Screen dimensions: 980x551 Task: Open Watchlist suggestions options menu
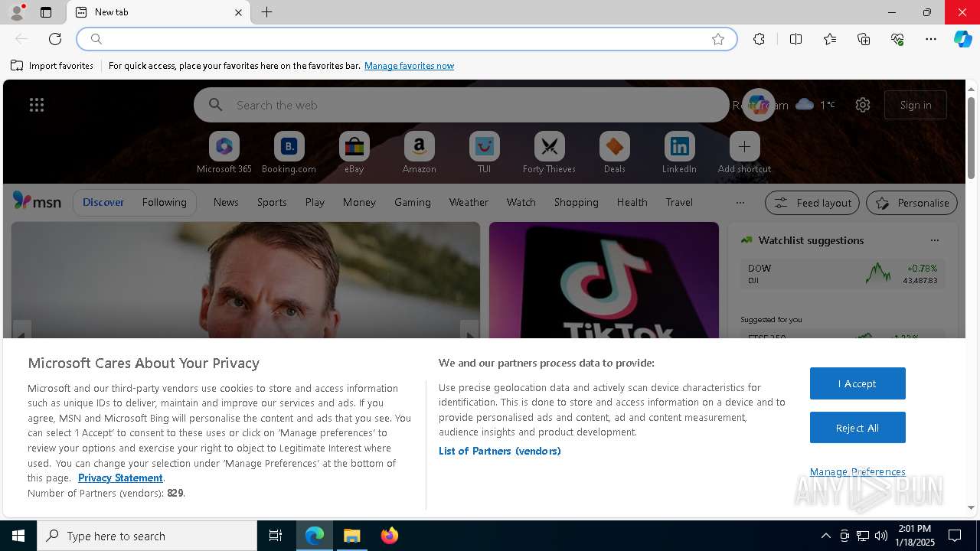pyautogui.click(x=935, y=240)
